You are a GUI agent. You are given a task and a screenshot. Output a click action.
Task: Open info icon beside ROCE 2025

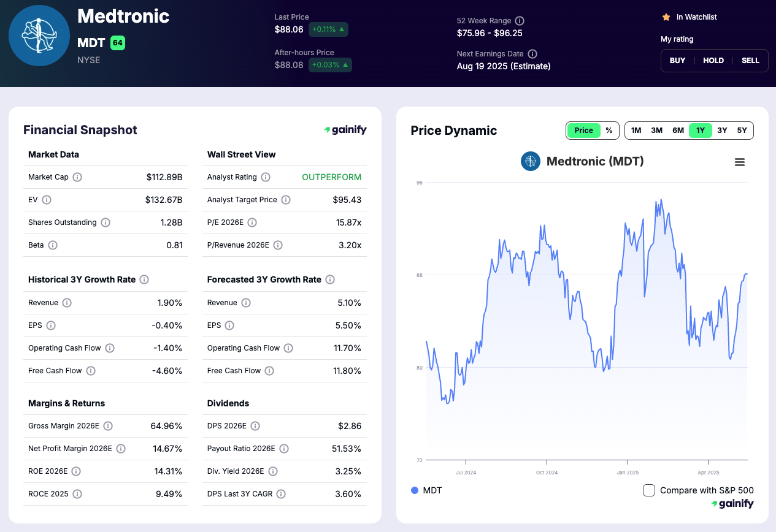77,494
